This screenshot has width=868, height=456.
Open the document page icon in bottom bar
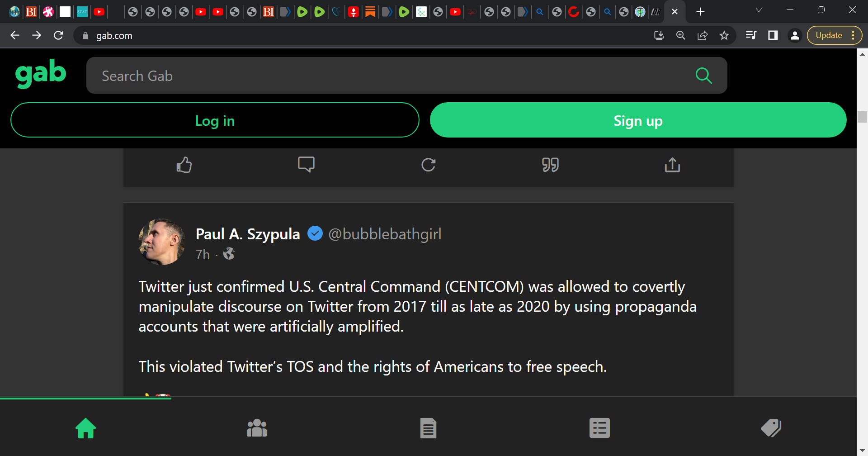428,428
